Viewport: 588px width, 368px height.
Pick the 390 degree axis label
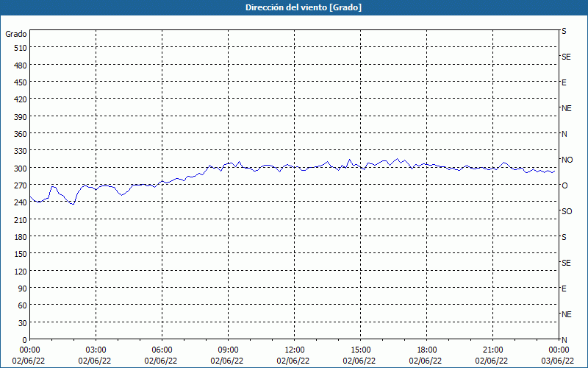pyautogui.click(x=21, y=117)
